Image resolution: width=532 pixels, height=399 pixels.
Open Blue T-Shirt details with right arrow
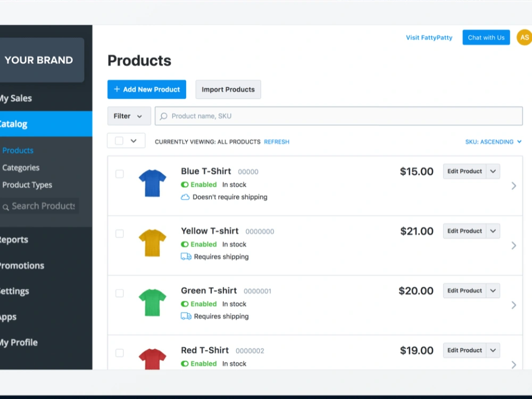[x=514, y=186]
